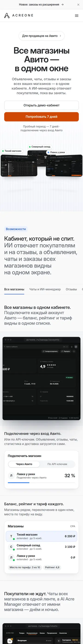The width and height of the screenshot is (83, 644).
Task: Click the arrow icon in announcement banner
Action: pyautogui.click(x=62, y=5)
